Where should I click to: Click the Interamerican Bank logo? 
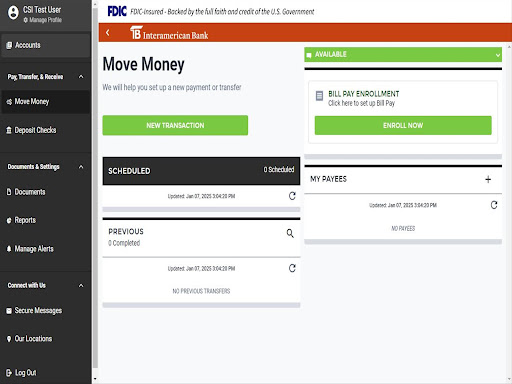pos(169,33)
